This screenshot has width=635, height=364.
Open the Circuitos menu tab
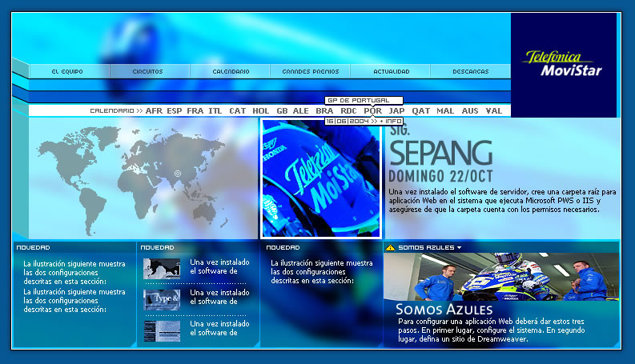click(x=148, y=71)
